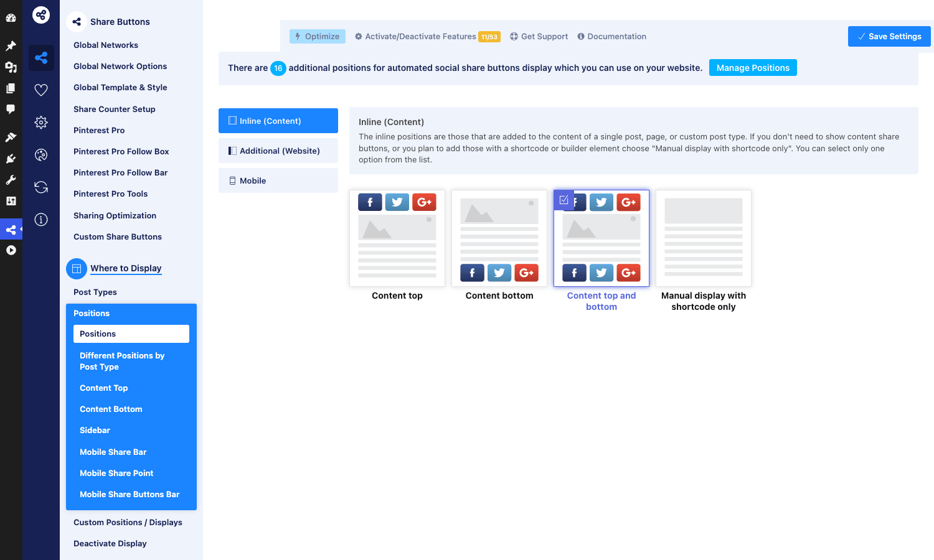
Task: Open Settings sliders icon in admin sidebar
Action: coord(11,201)
